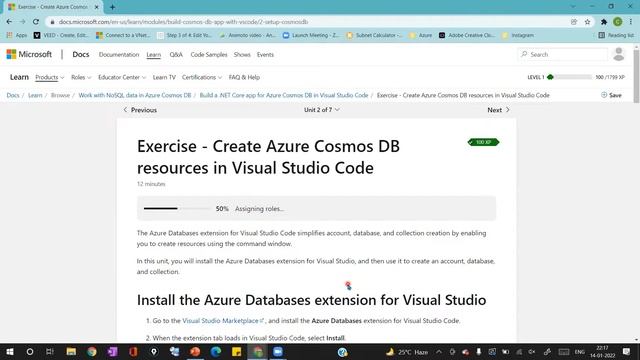Share this page via the address bar icon
Screen dimensions: 640x360
574,22
